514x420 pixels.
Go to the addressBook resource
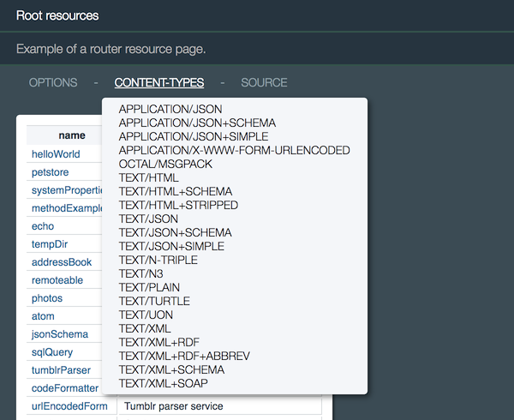(x=61, y=262)
